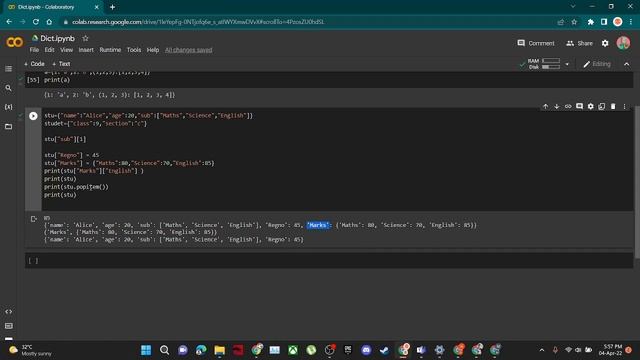Open the browser extensions puzzle icon
This screenshot has height=360, width=640.
coord(591,22)
